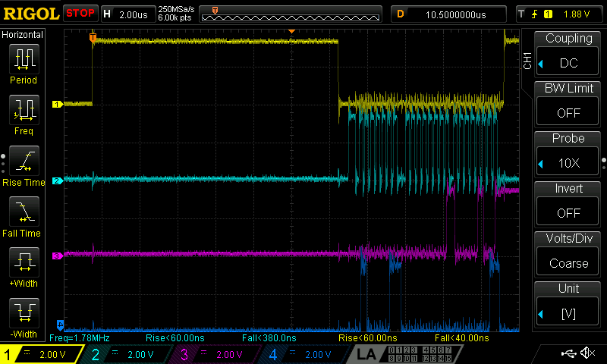Click the RIGOL logo

tap(31, 14)
